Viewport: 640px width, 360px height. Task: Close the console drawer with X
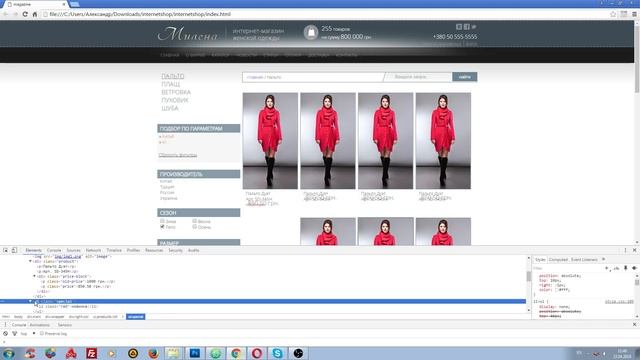[x=634, y=324]
